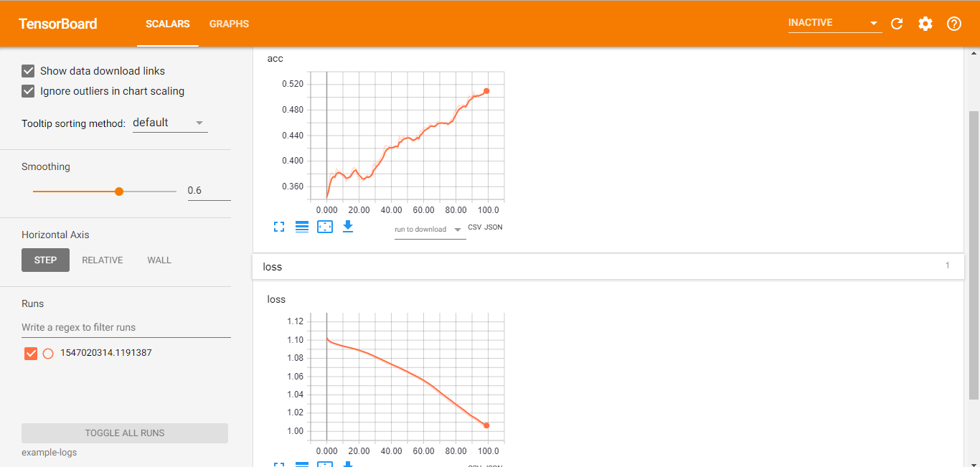Click the reload data refresh icon

click(897, 24)
